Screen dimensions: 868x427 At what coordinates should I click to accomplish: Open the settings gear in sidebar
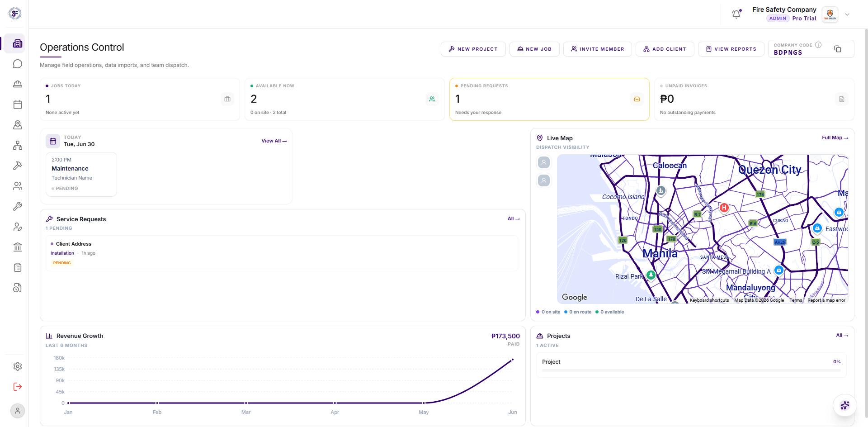click(18, 366)
